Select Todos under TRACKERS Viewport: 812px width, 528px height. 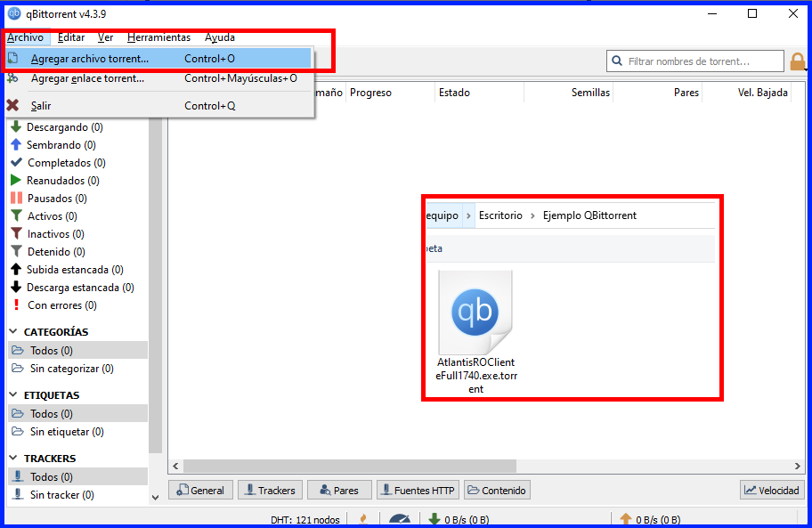point(77,476)
